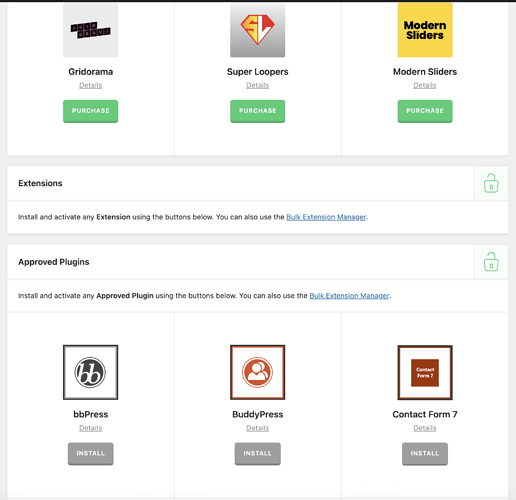Open Bulk Extension Manager link in Approved Plugins

point(349,296)
